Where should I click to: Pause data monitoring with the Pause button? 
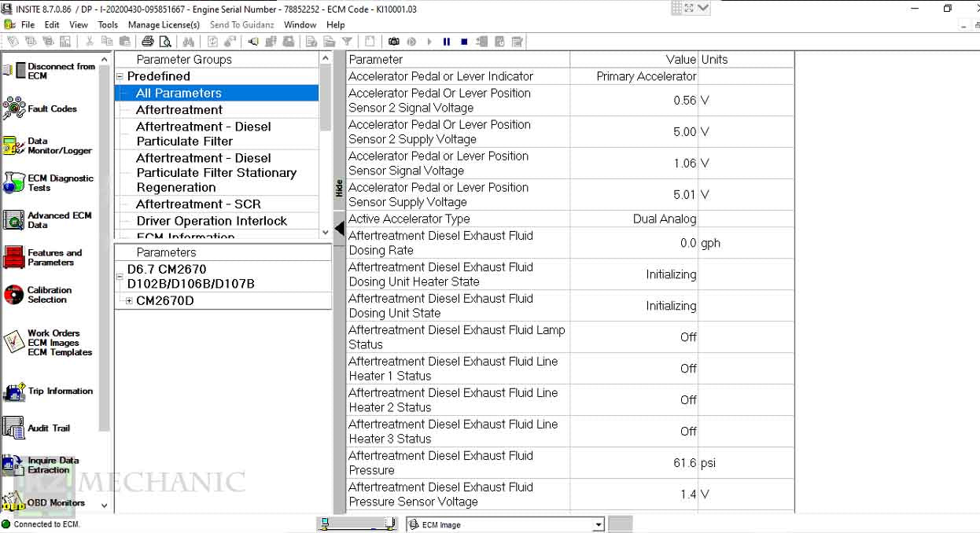click(447, 42)
